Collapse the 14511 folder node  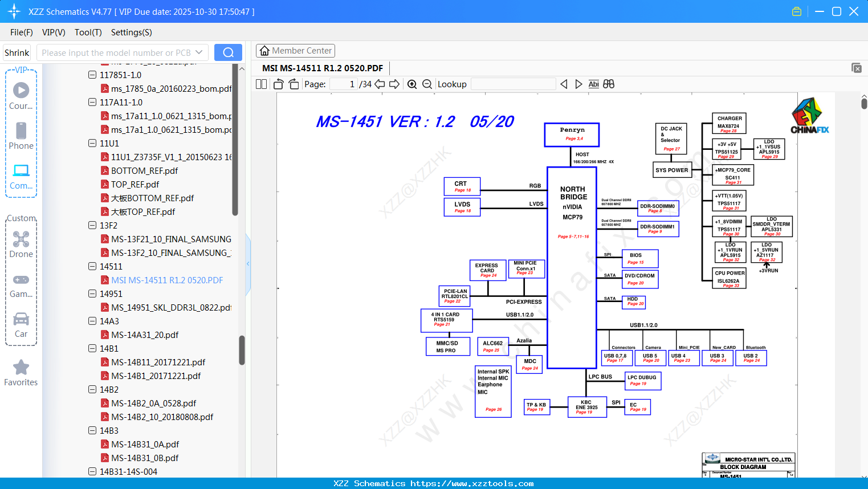point(92,266)
